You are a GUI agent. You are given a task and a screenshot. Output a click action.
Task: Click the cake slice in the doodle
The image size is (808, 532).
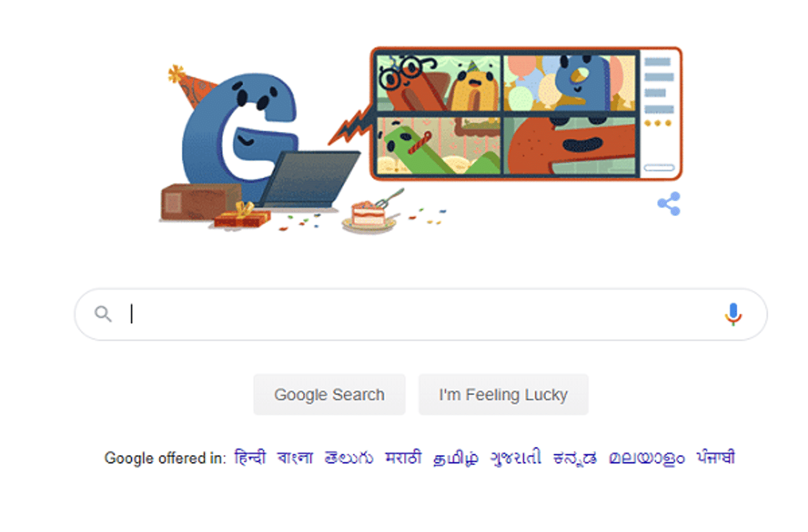[369, 215]
